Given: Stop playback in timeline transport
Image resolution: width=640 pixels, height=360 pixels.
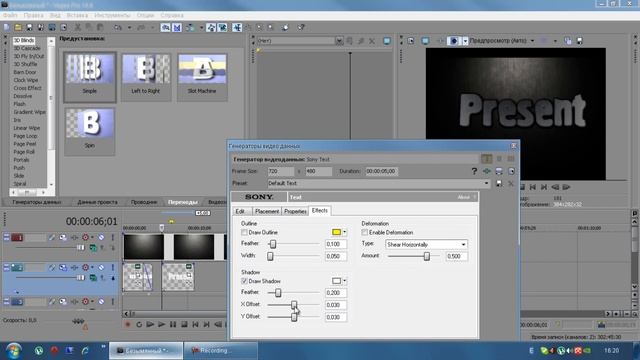Looking at the screenshot, I should coord(184,324).
